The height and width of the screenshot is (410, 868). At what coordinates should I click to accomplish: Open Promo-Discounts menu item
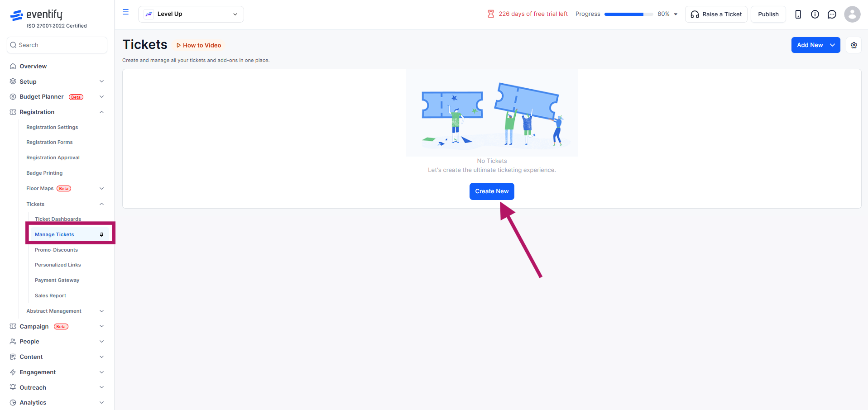tap(56, 250)
